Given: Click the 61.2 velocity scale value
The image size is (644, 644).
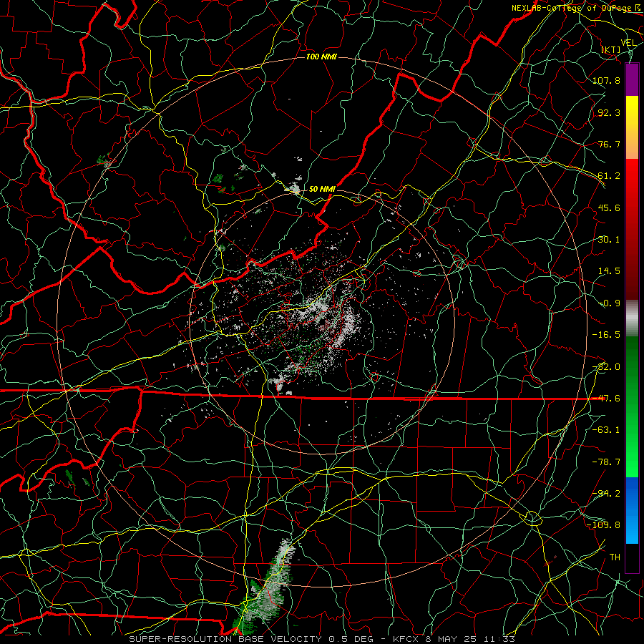Looking at the screenshot, I should point(609,176).
